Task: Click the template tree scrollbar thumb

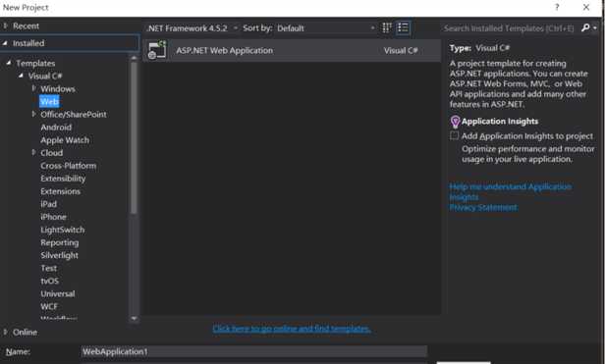Action: [134, 137]
